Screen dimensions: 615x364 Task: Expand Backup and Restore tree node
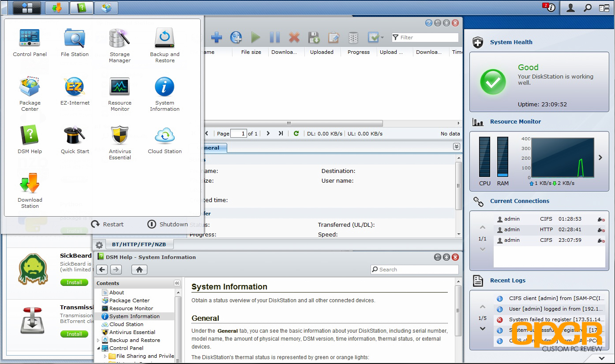pos(98,340)
